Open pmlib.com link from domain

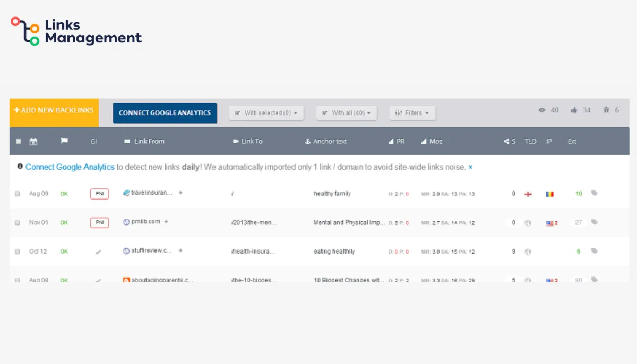click(146, 222)
